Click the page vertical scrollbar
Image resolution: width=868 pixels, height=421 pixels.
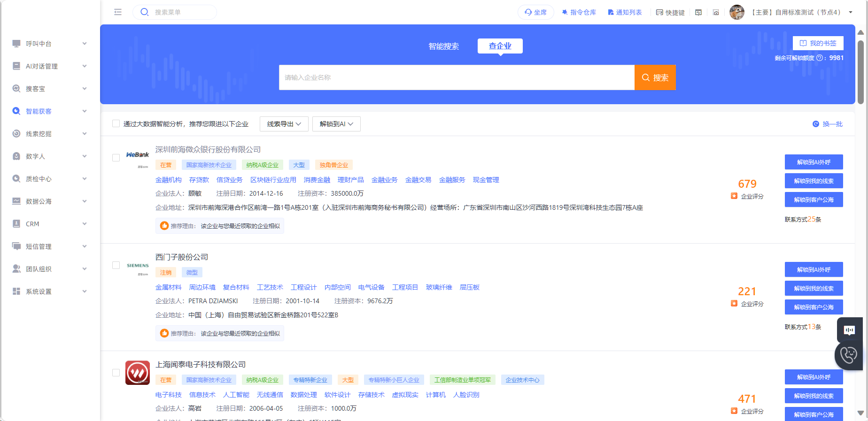860,72
